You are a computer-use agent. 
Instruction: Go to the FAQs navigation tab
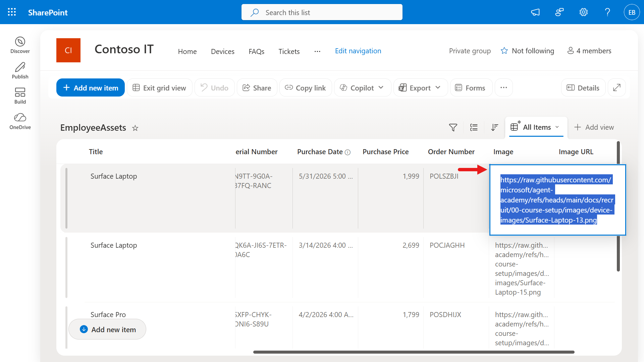tap(257, 51)
